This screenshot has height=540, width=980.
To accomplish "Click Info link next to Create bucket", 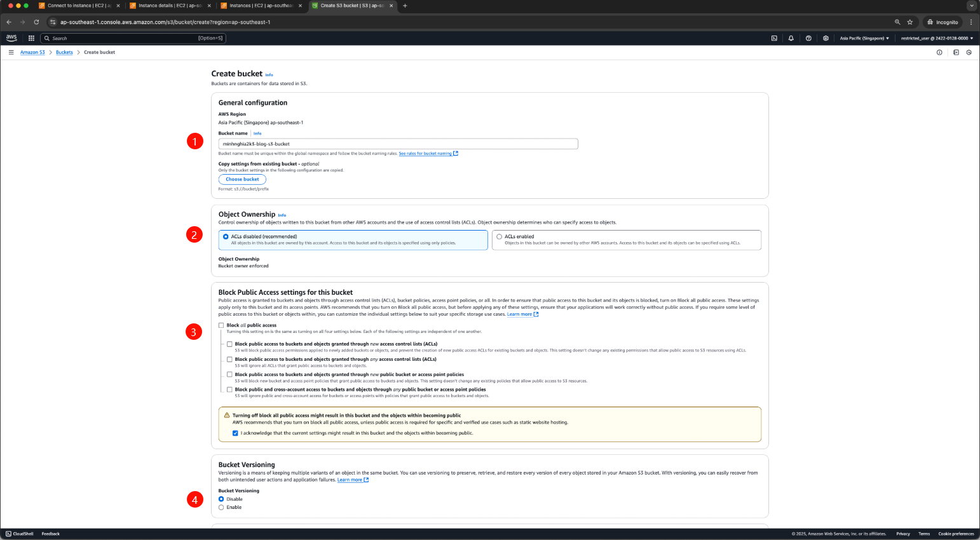I will (x=269, y=75).
